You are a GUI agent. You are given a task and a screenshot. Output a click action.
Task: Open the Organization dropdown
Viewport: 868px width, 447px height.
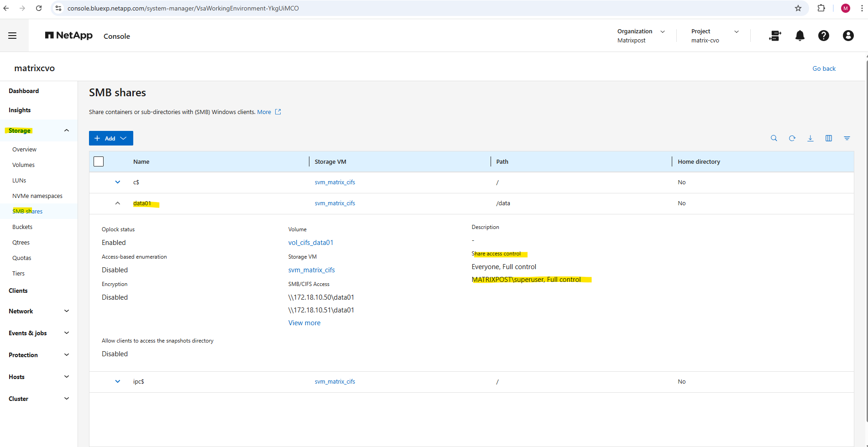point(641,36)
